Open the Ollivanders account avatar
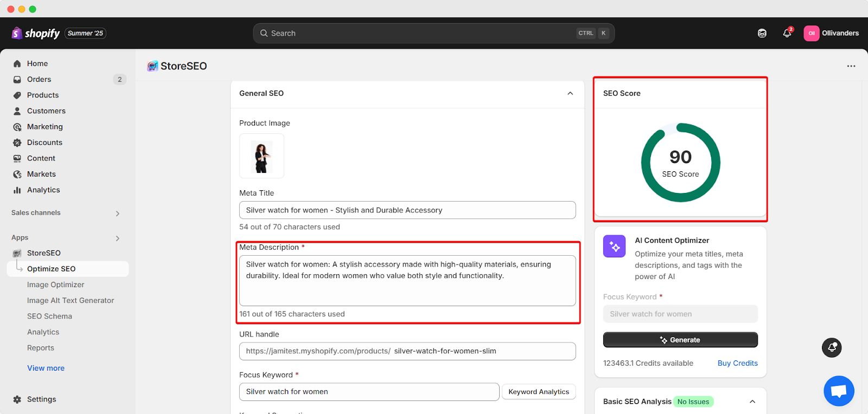868x414 pixels. click(812, 33)
